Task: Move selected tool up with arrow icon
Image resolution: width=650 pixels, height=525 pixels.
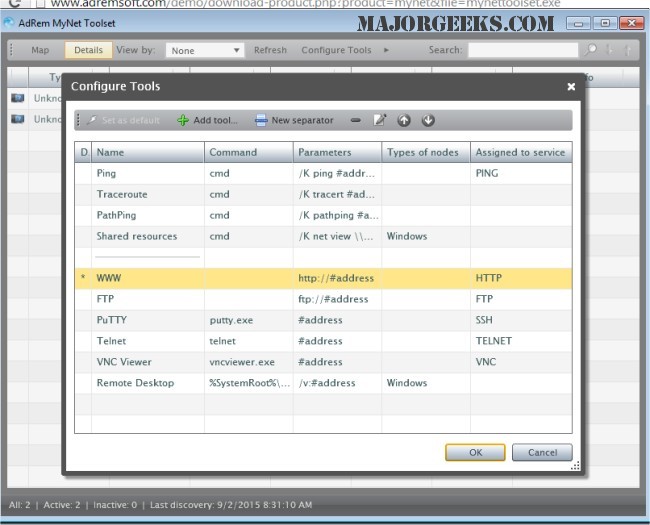Action: (x=404, y=120)
